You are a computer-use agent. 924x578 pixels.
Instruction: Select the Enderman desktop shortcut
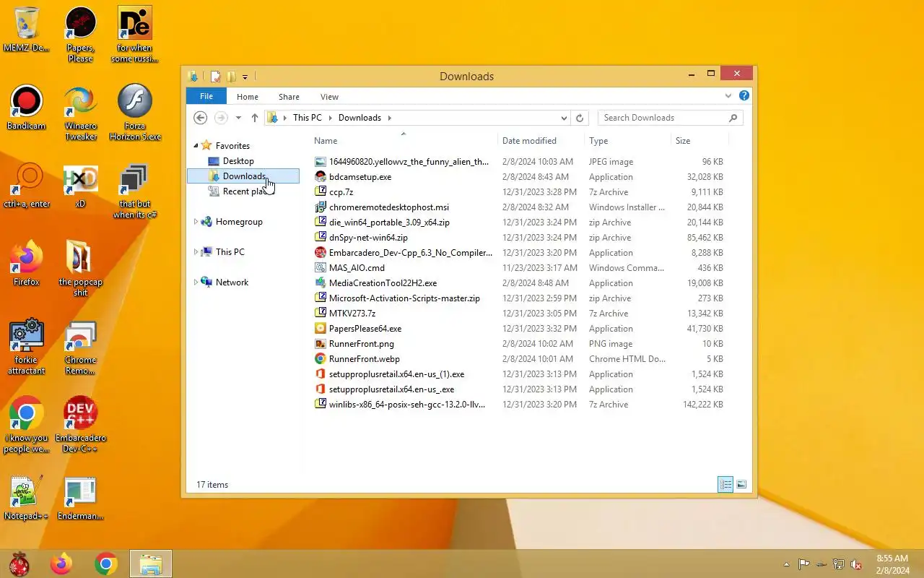click(x=80, y=498)
